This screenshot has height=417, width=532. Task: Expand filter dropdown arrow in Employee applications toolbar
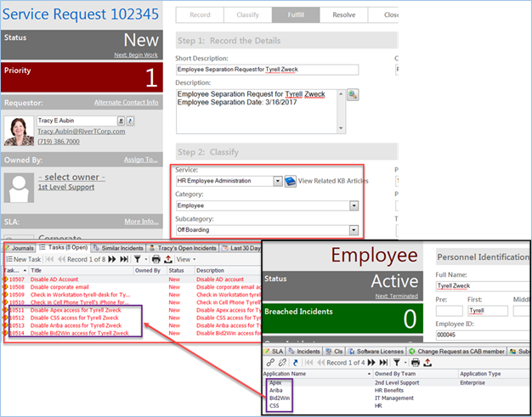coord(405,363)
